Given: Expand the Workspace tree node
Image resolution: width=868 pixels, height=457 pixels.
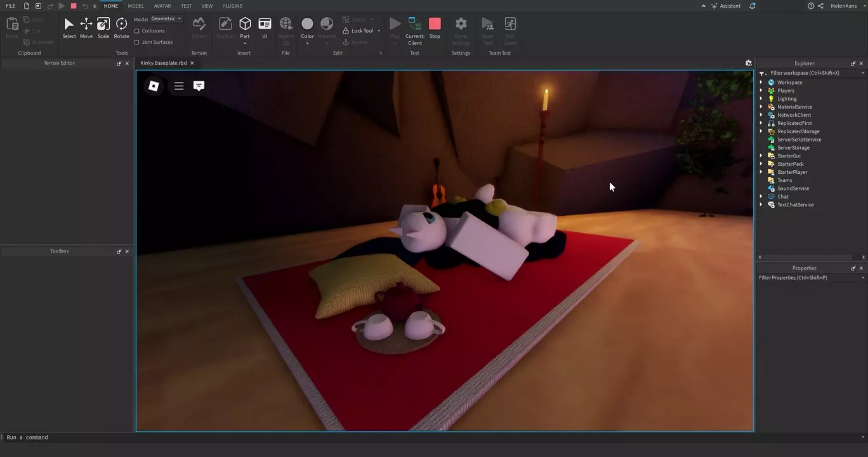Looking at the screenshot, I should point(761,83).
